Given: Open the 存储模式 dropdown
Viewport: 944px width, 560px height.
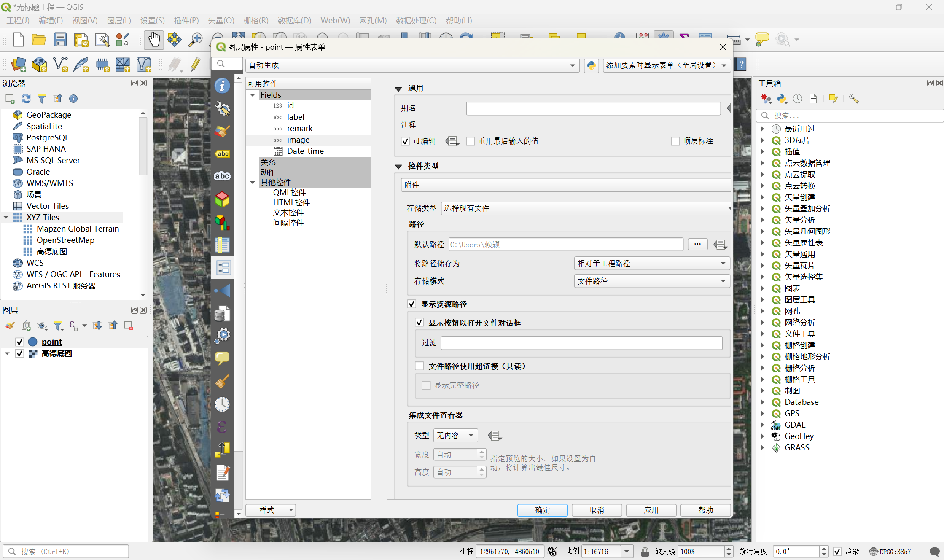Looking at the screenshot, I should [x=651, y=281].
